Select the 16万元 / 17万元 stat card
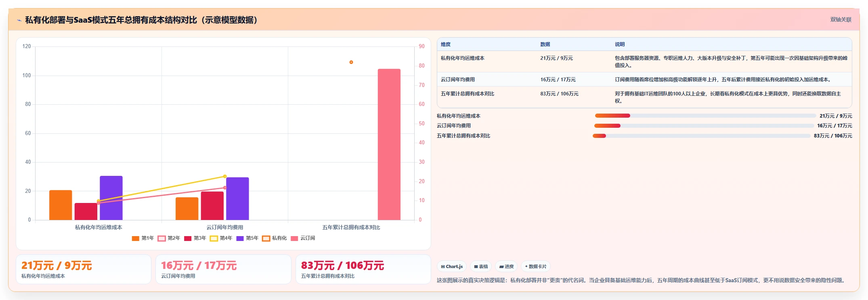 (x=223, y=269)
